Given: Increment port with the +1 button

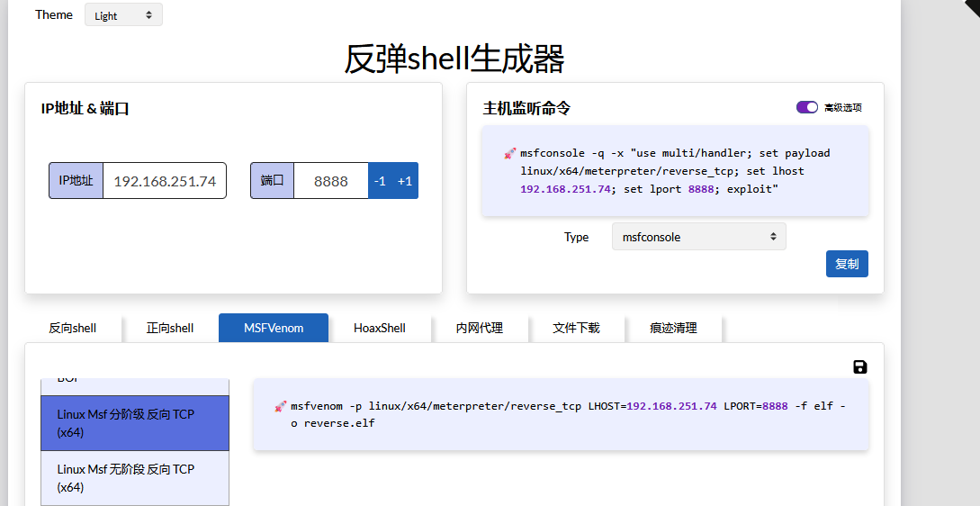Looking at the screenshot, I should (405, 181).
